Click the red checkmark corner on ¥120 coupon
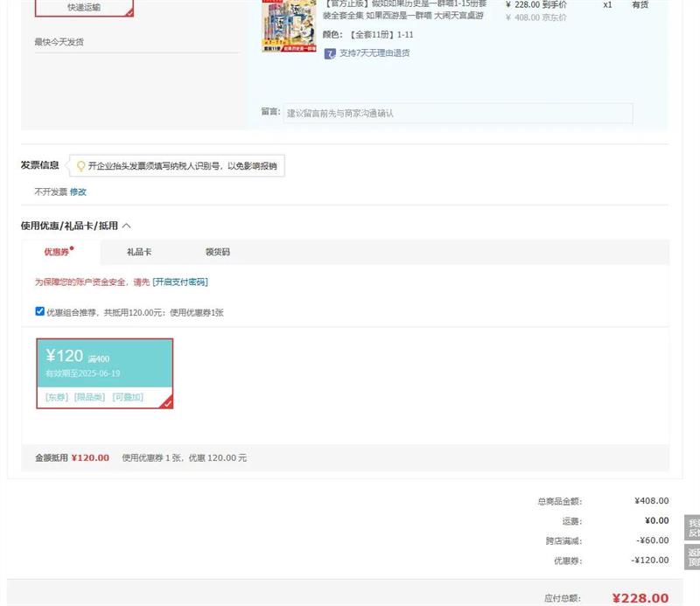The width and height of the screenshot is (700, 606). click(x=167, y=403)
